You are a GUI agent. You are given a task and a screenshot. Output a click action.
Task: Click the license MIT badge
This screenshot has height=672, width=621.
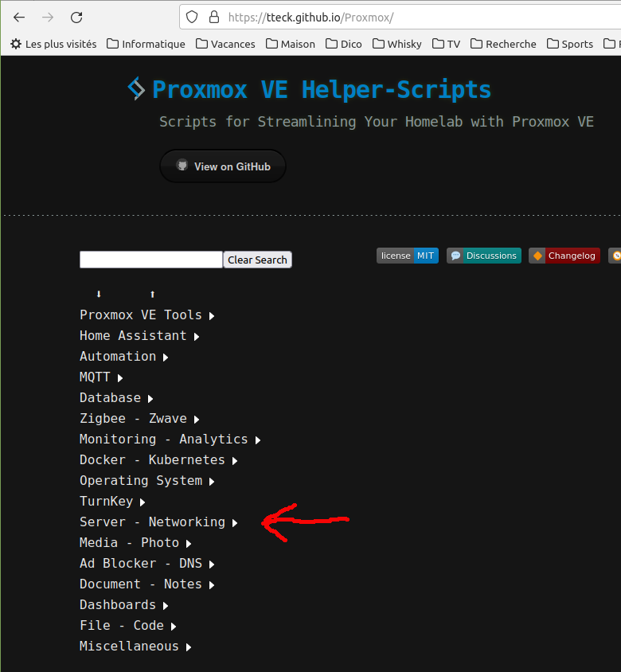click(408, 256)
